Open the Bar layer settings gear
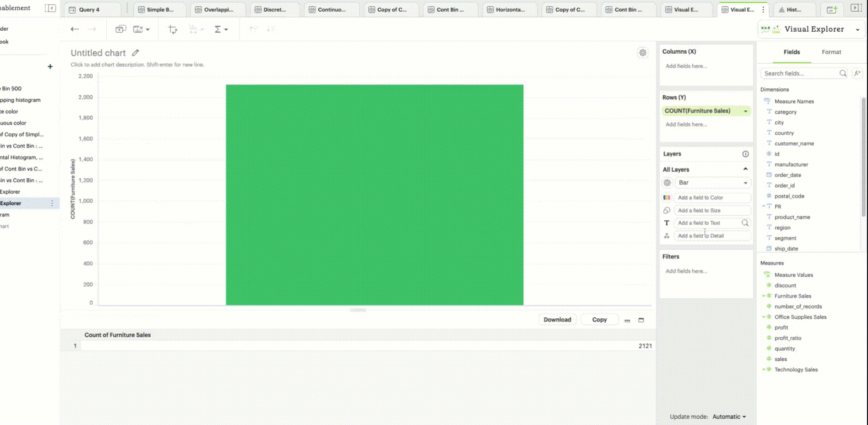 [x=667, y=183]
